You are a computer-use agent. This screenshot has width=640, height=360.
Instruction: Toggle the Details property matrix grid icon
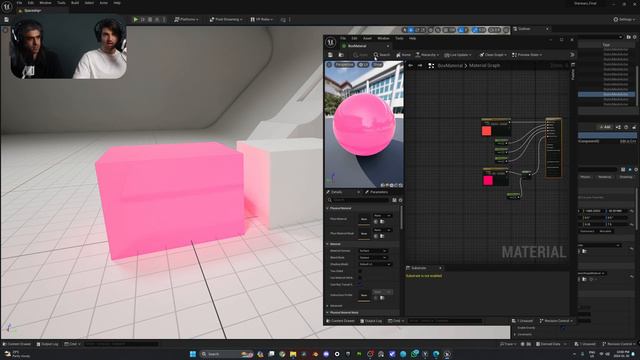pyautogui.click(x=394, y=200)
